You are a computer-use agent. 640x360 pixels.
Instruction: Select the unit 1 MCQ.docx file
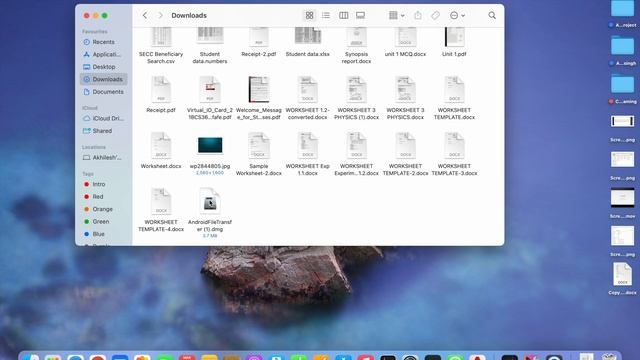pos(405,42)
